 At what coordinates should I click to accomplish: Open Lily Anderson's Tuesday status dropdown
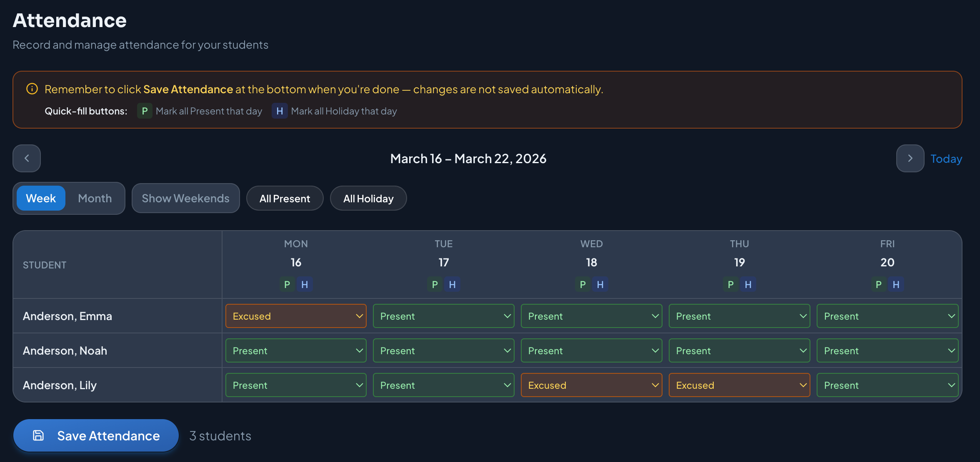click(444, 385)
